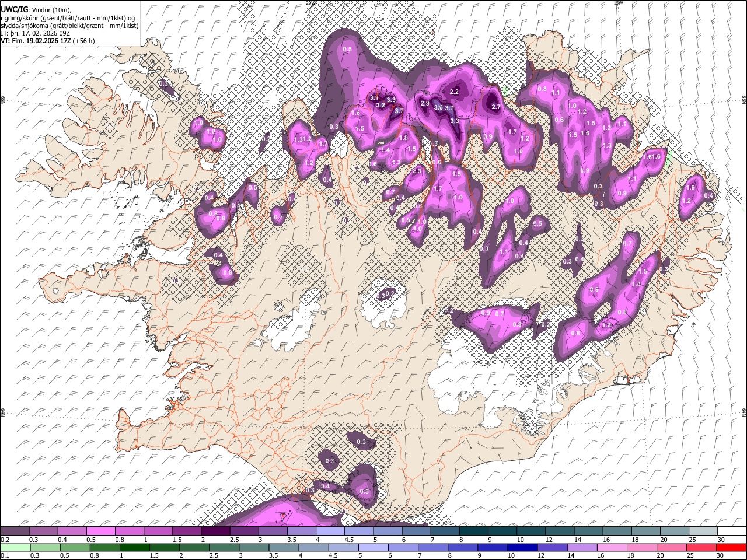
Task: Click the '0.2' label under the upper legend row
Action: coord(5,540)
